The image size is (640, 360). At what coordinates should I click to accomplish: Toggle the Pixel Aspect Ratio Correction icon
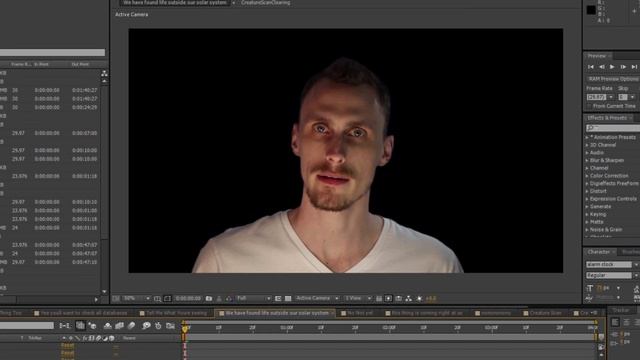[379, 299]
